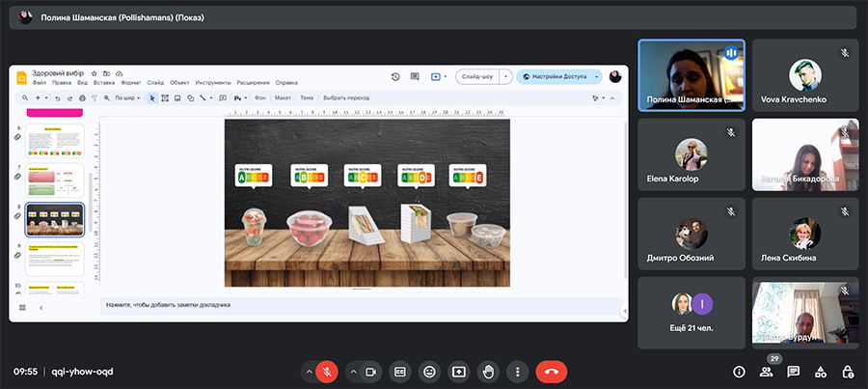Show the participants list (29 people)
Screen dimensions: 868x389
766,372
